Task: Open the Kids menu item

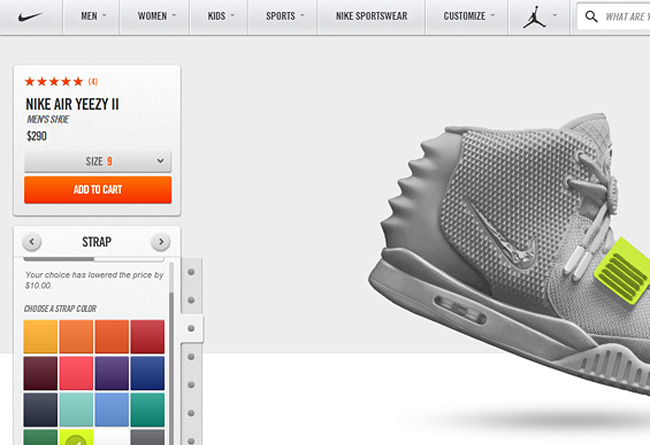Action: pos(221,16)
